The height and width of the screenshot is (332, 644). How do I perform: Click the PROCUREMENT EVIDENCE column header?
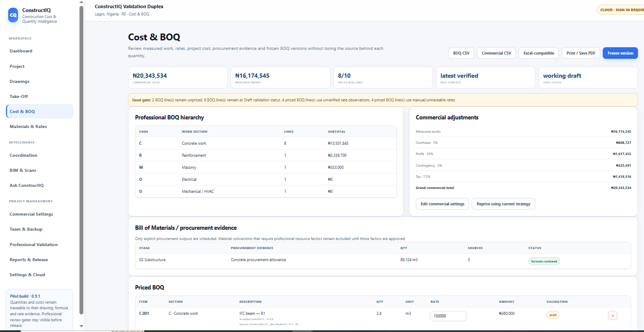tap(252, 248)
